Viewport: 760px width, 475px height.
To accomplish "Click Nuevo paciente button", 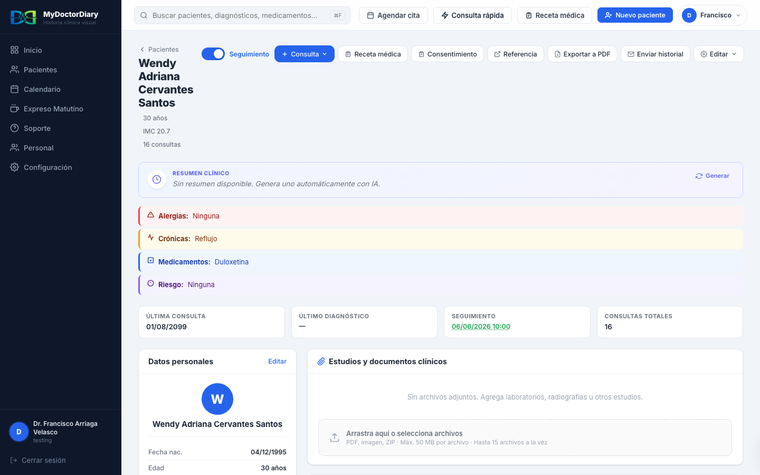I will click(635, 16).
